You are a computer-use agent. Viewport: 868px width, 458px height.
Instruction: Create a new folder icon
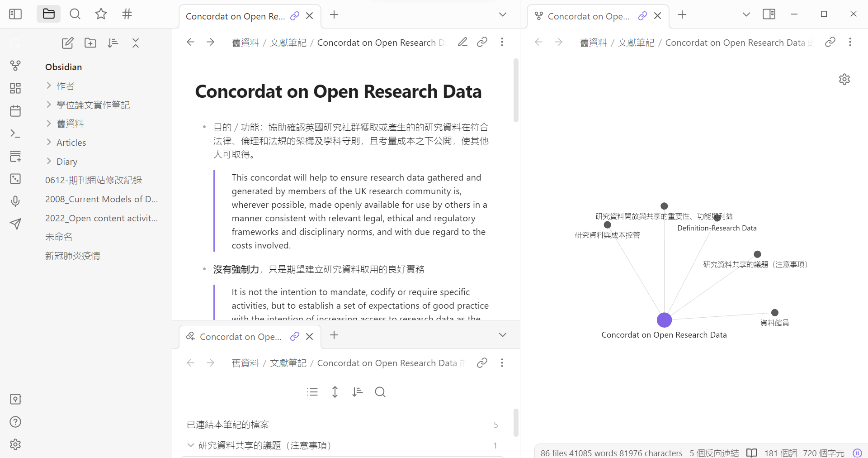coord(90,43)
